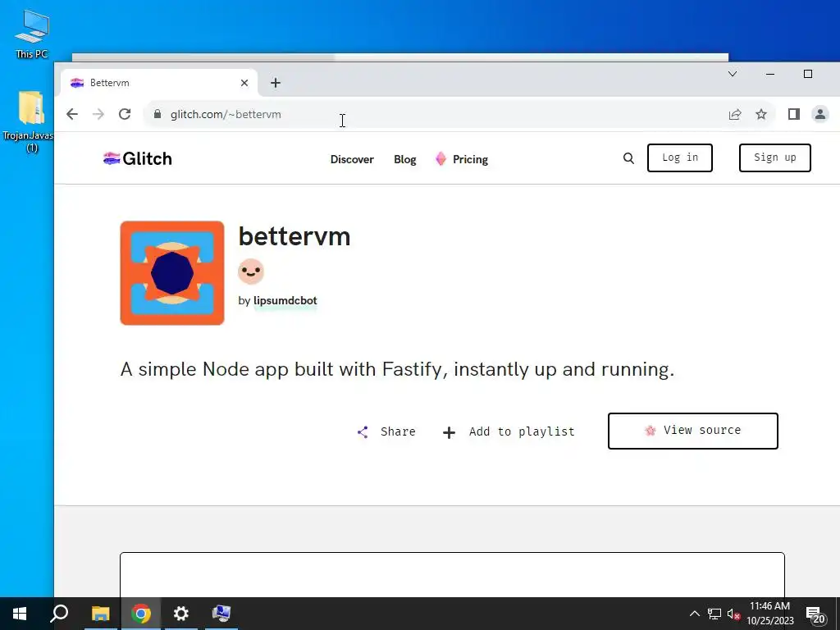Open the lipsumdcbot profile link

(x=285, y=300)
